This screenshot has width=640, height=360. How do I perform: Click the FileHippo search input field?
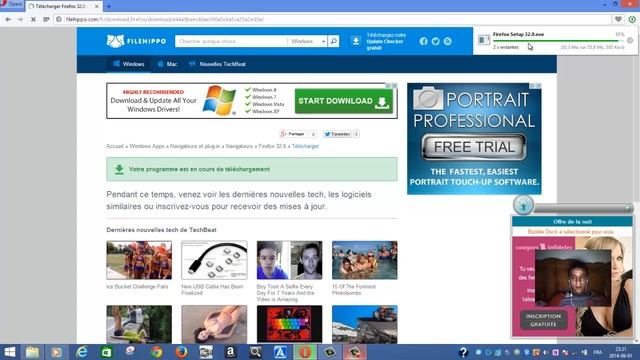point(231,41)
